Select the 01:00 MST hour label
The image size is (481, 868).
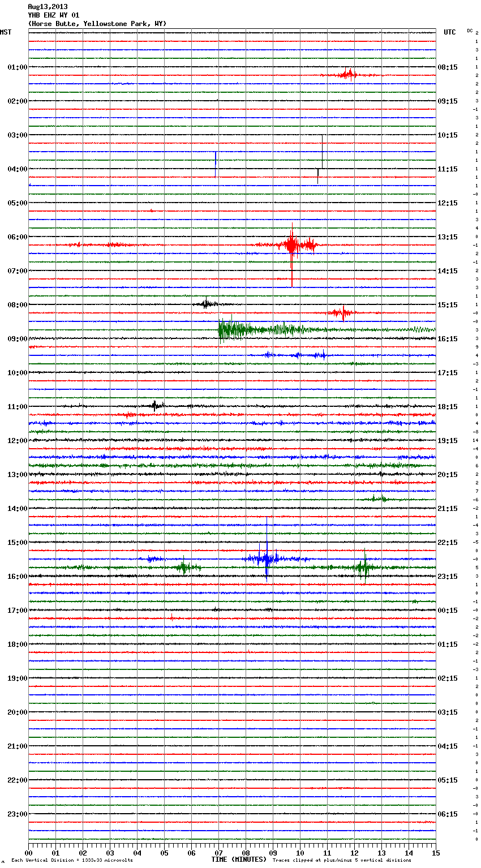tap(18, 67)
